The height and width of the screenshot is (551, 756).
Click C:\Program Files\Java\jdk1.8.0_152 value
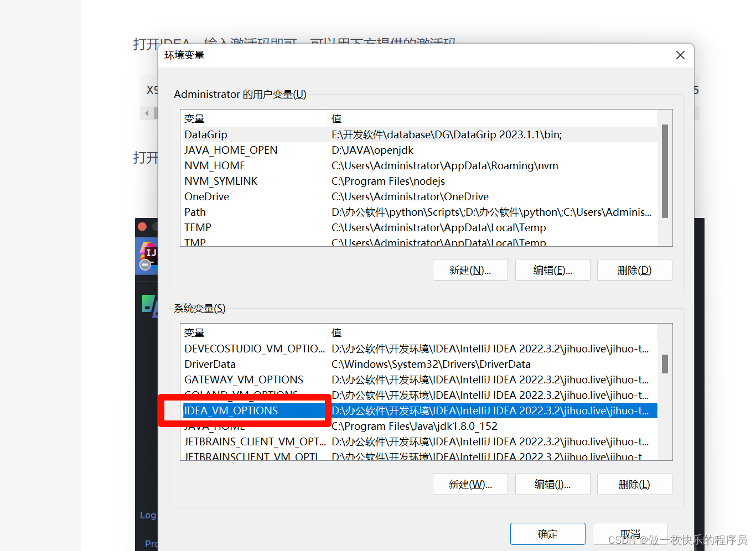tap(415, 426)
